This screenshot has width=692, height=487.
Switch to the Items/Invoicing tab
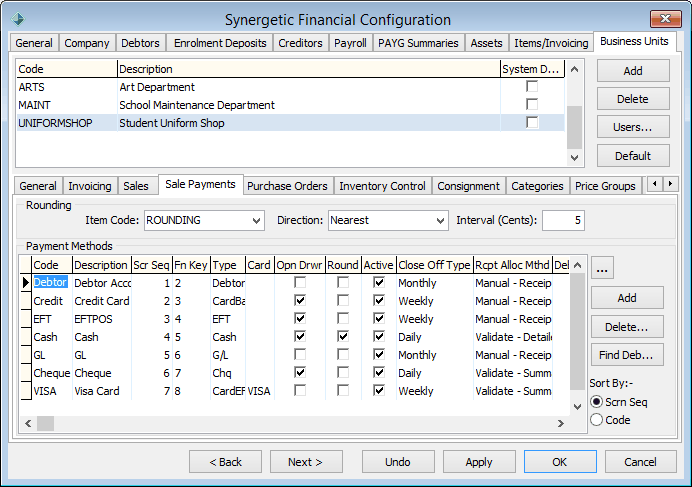click(x=551, y=43)
